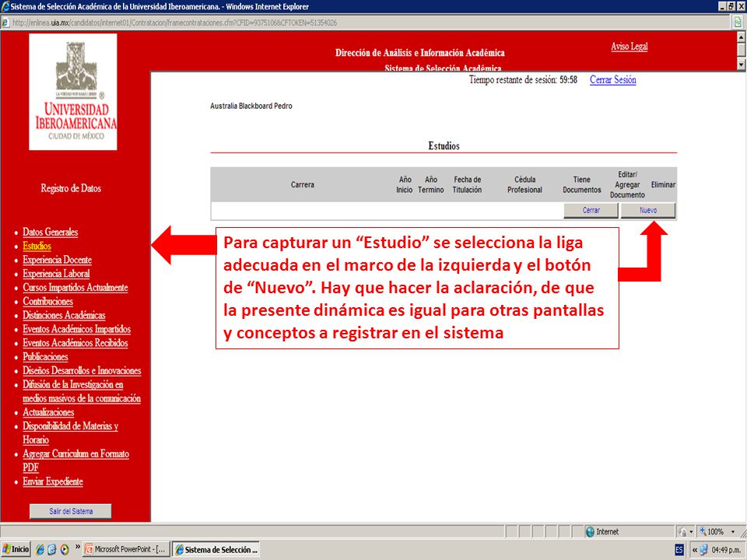747x560 pixels.
Task: Click header frame scrollbar up arrow
Action: [x=742, y=37]
